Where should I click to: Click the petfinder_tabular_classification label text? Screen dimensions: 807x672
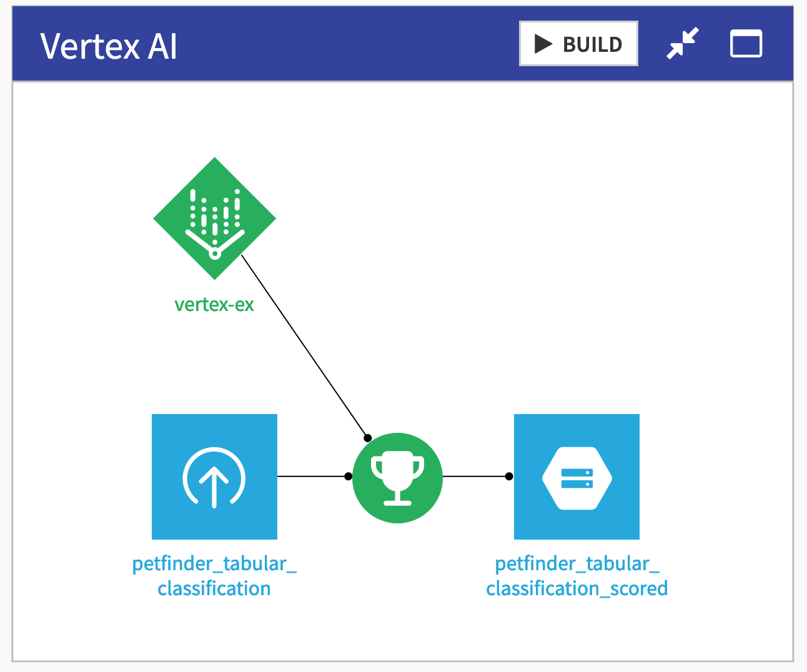pyautogui.click(x=214, y=575)
